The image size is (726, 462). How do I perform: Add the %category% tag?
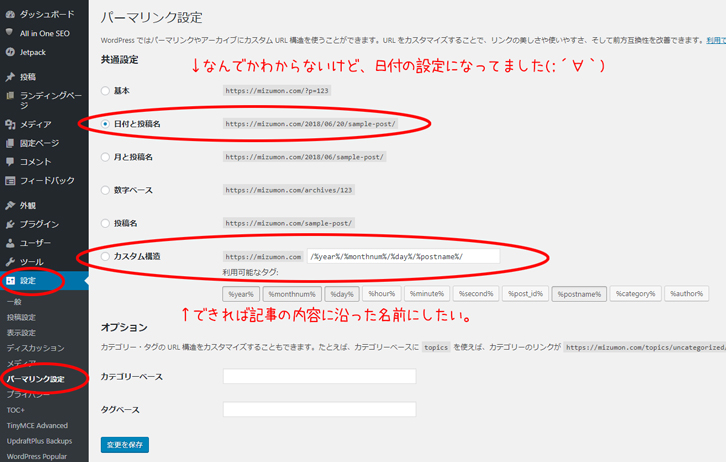pyautogui.click(x=635, y=293)
